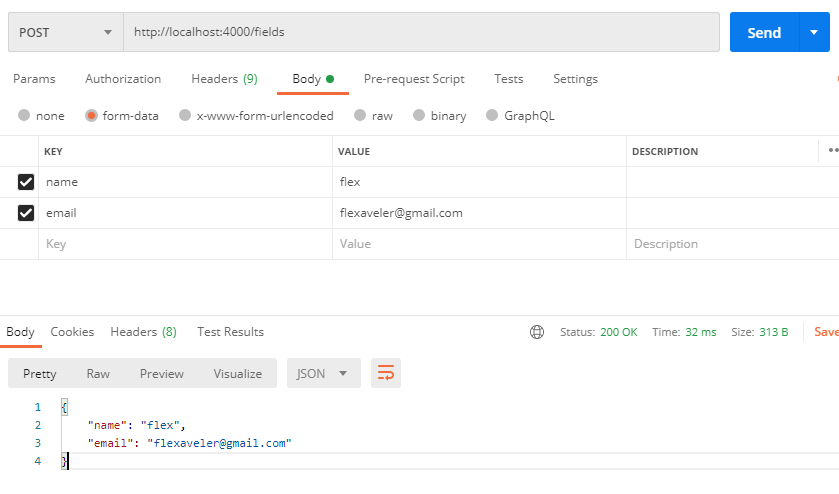Screen dimensions: 839x494
Task: Expand the Send button arrow options
Action: (x=814, y=33)
